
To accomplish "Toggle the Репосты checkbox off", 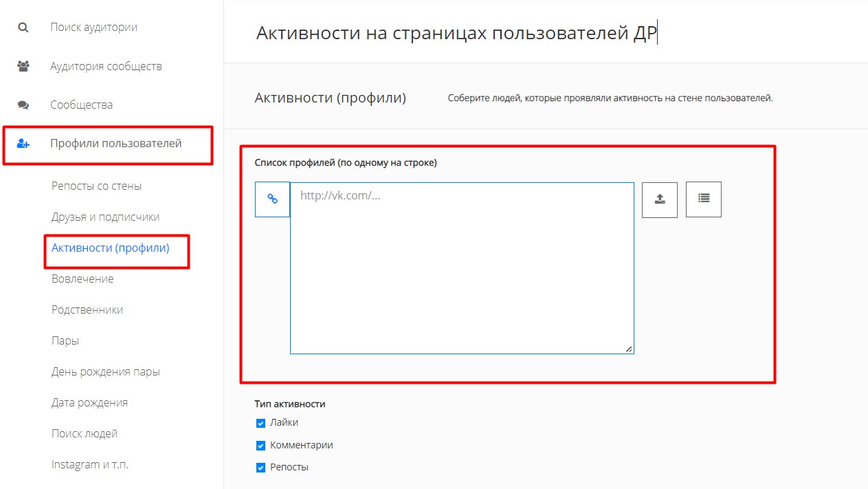I will (x=260, y=466).
